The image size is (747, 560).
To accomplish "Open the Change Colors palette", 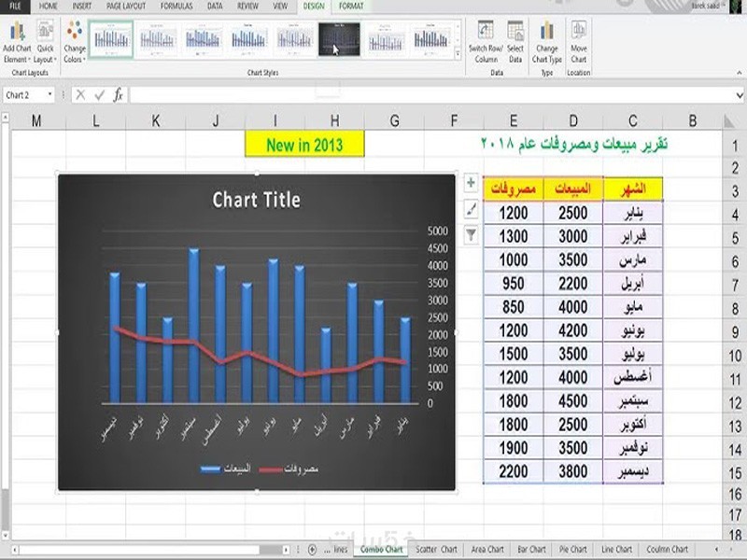I will 75,42.
